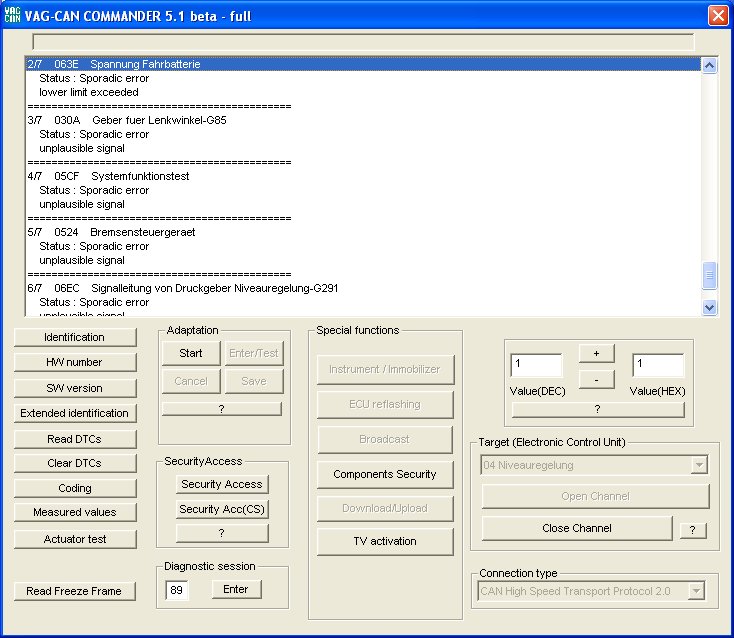Open help below the value converter
The width and height of the screenshot is (734, 638).
click(x=598, y=410)
